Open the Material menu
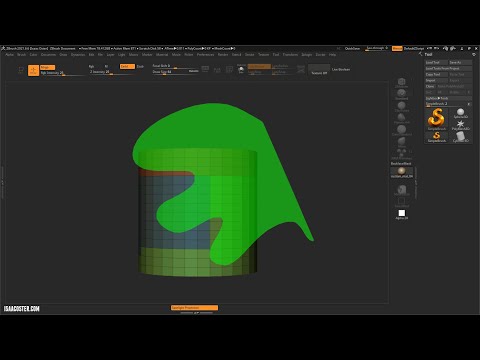480x360 pixels. [162, 54]
